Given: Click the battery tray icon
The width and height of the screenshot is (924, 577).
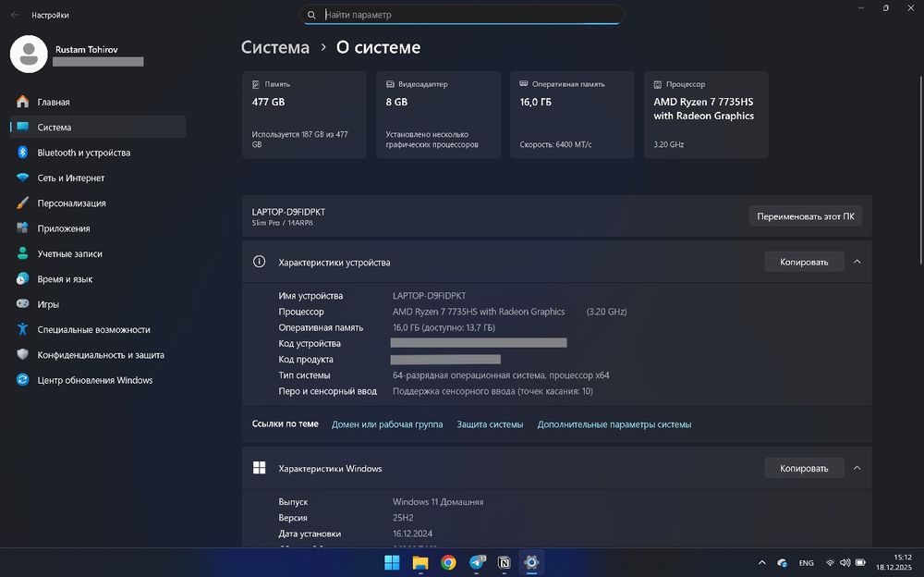Looking at the screenshot, I should click(860, 563).
